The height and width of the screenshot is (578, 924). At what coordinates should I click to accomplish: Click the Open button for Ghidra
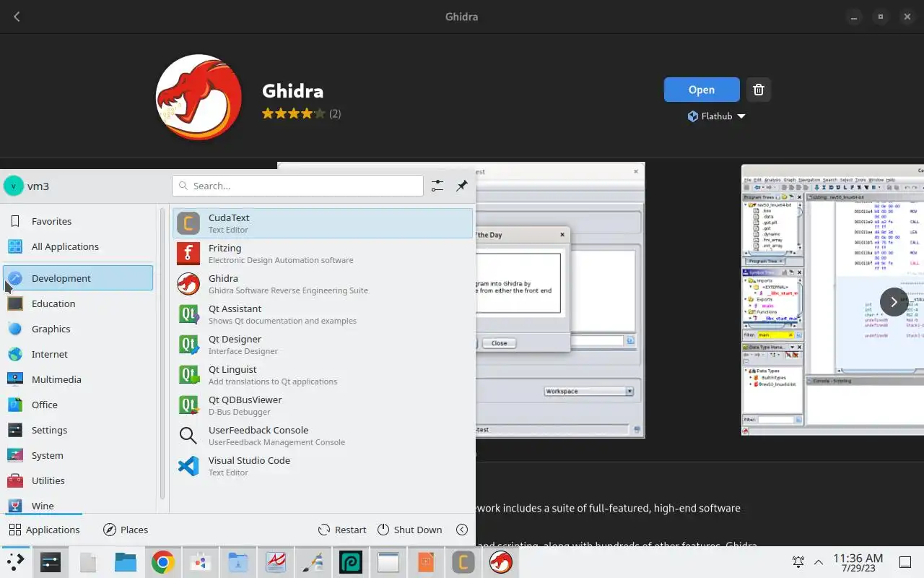click(x=702, y=90)
